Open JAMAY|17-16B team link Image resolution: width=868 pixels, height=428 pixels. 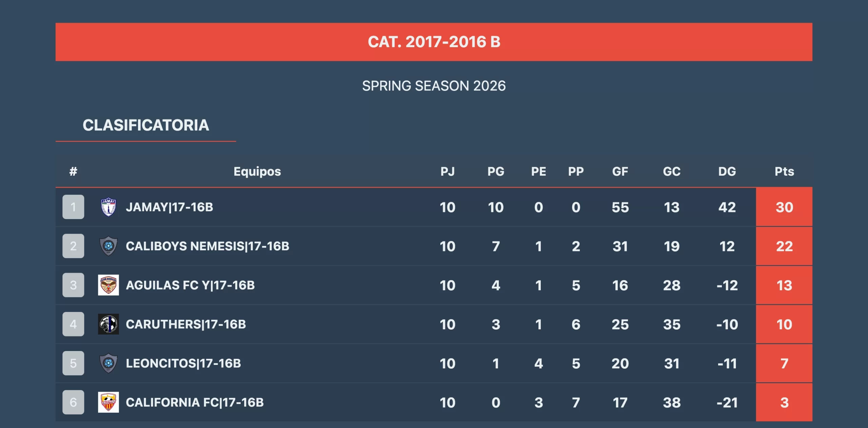(x=170, y=207)
